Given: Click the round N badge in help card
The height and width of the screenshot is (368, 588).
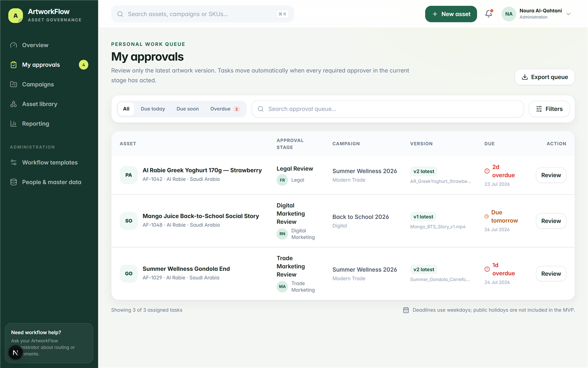Looking at the screenshot, I should pos(16,352).
